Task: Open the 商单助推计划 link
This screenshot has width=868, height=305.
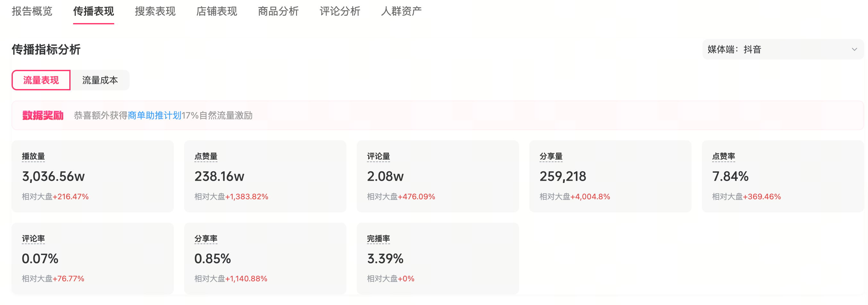Action: pyautogui.click(x=155, y=115)
